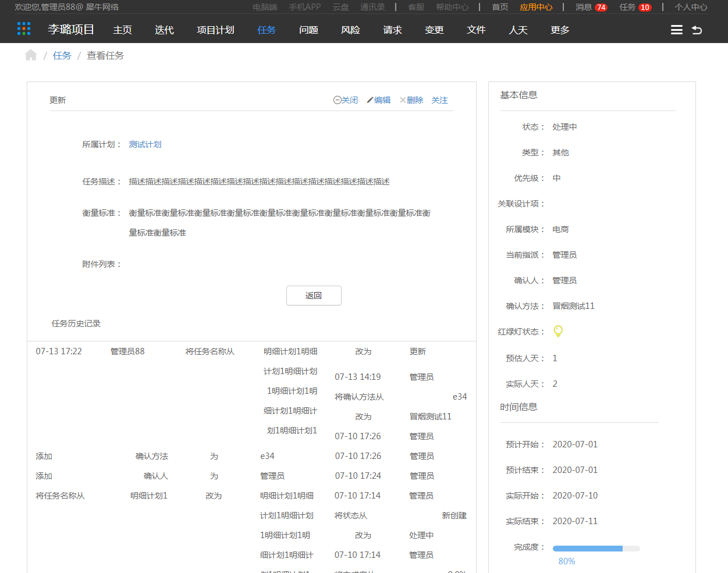Open top-bar 任务 with 10 badge

tap(635, 7)
